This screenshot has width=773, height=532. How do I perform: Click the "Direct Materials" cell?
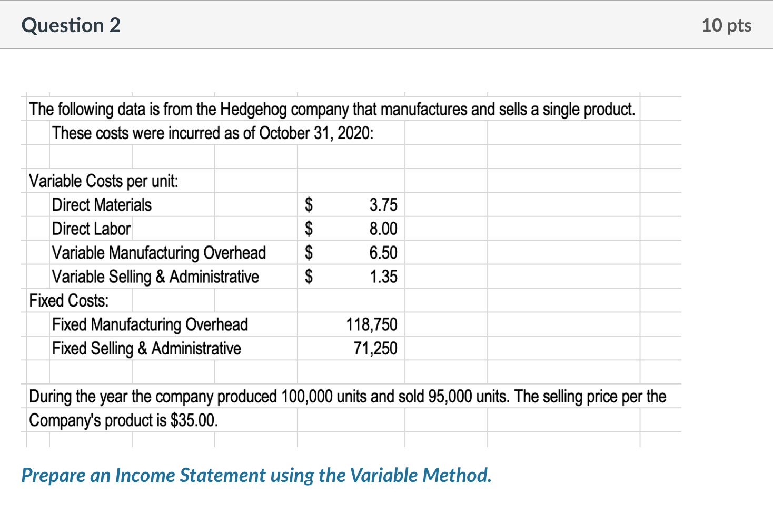click(x=102, y=204)
